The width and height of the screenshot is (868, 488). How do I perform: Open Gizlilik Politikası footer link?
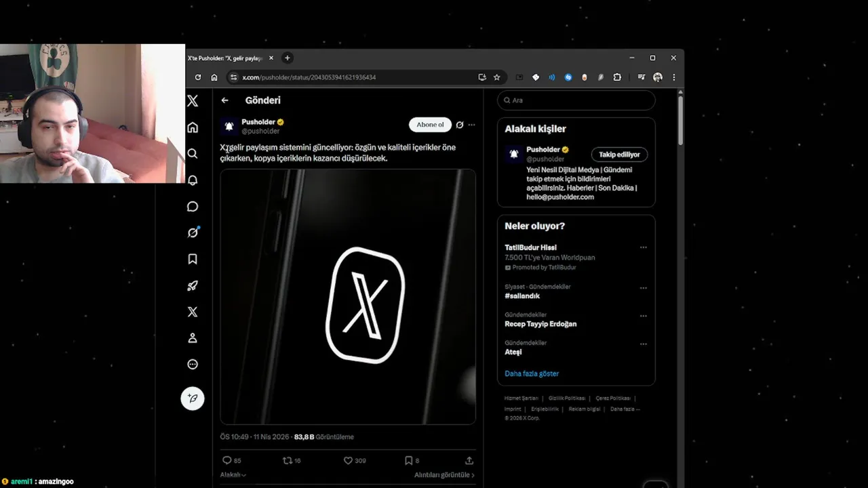click(x=567, y=399)
